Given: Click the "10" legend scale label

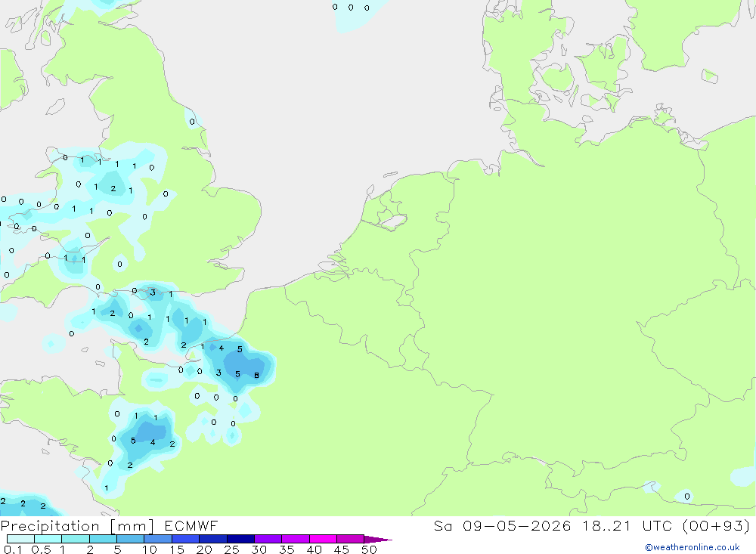Looking at the screenshot, I should (149, 549).
